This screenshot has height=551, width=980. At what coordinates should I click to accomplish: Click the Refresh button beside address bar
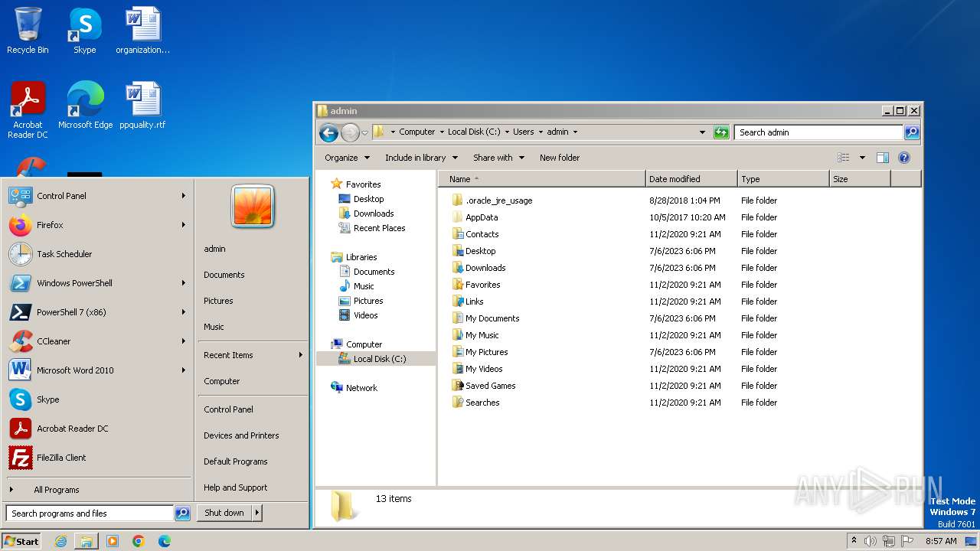click(721, 132)
